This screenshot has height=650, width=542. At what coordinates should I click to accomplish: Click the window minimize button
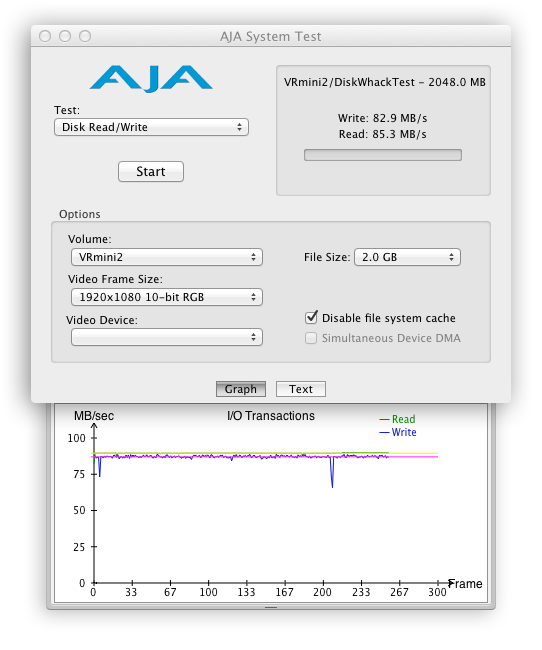65,36
